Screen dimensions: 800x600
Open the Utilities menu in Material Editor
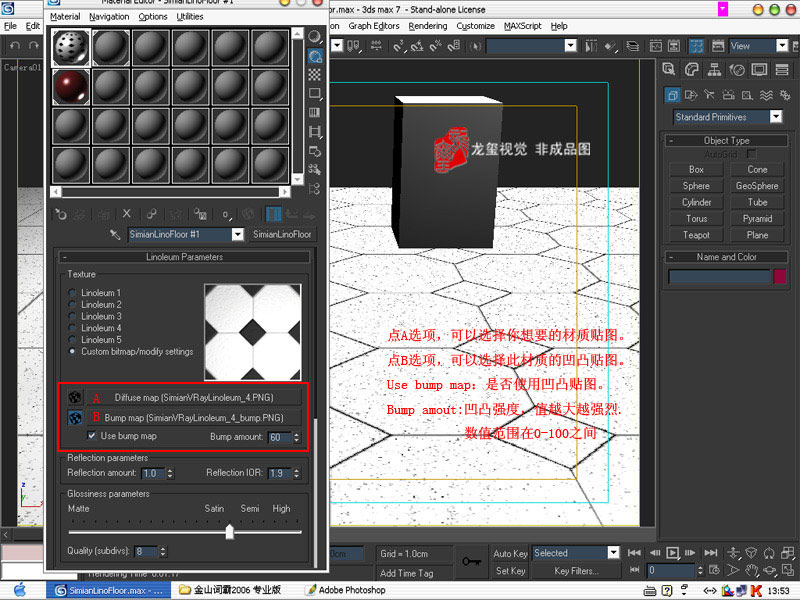tap(190, 17)
